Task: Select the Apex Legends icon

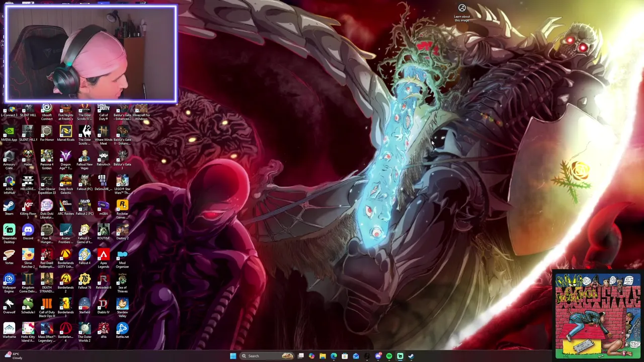Action: click(103, 259)
